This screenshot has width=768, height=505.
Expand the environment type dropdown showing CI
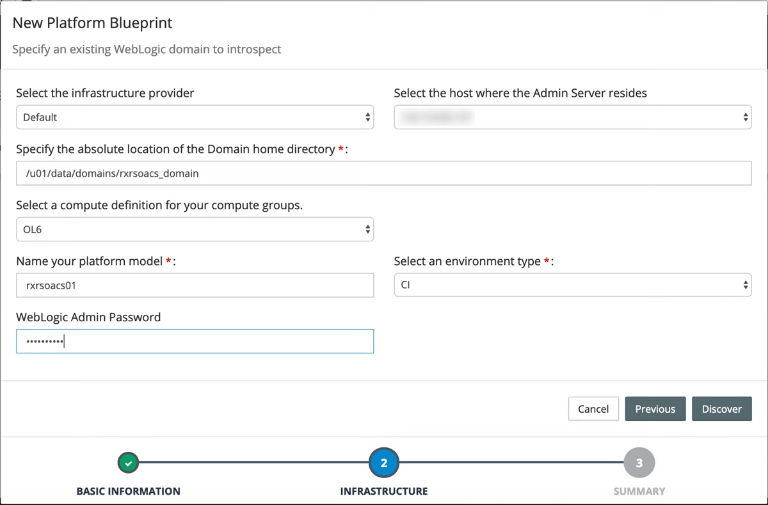(572, 285)
